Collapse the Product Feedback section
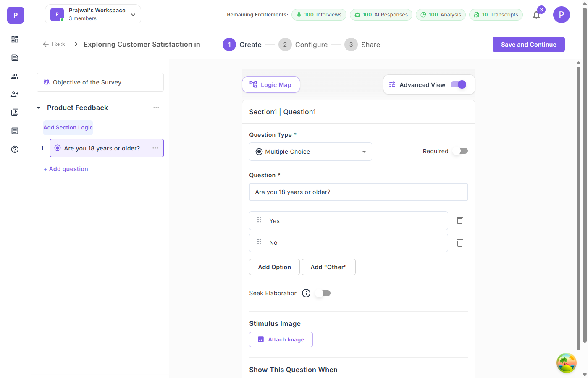 [x=39, y=108]
